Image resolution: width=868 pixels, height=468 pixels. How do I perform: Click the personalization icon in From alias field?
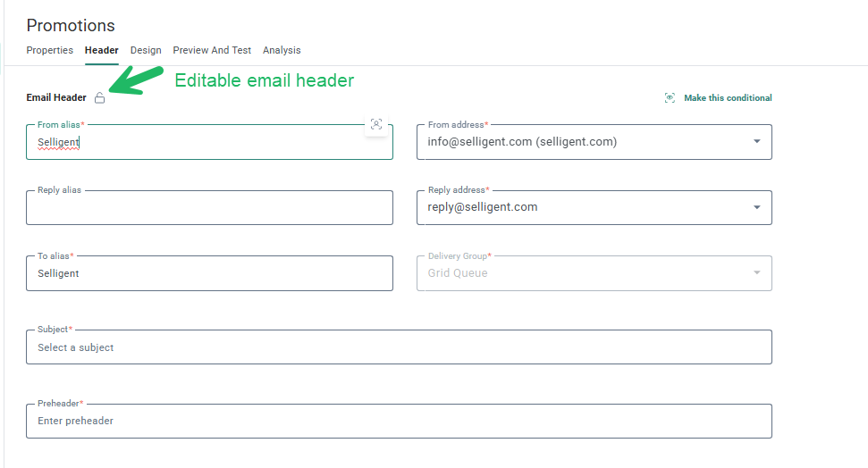[x=376, y=125]
